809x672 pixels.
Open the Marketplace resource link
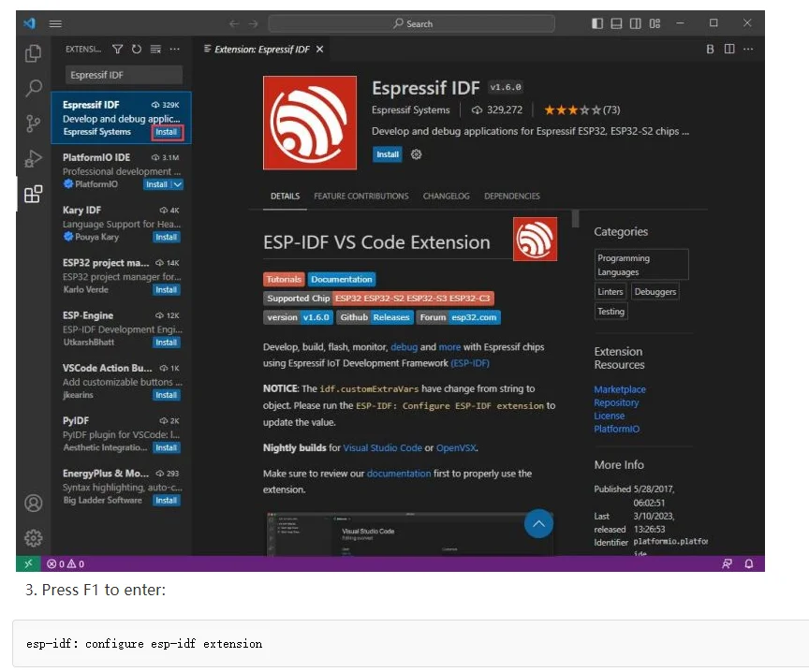coord(620,389)
